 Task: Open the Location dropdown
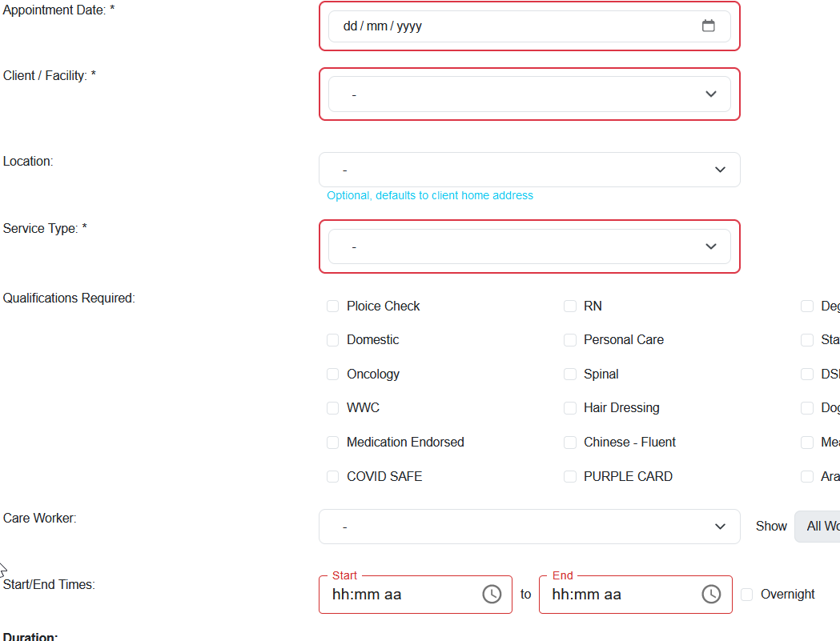(529, 170)
